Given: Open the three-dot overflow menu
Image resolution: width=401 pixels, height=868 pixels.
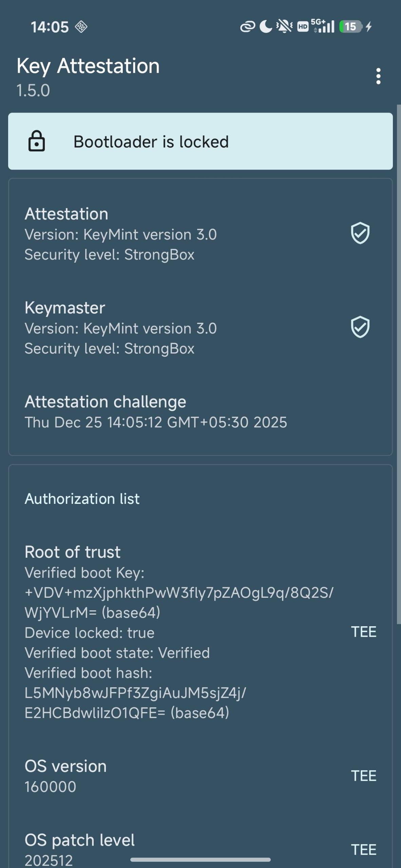Looking at the screenshot, I should pyautogui.click(x=378, y=76).
